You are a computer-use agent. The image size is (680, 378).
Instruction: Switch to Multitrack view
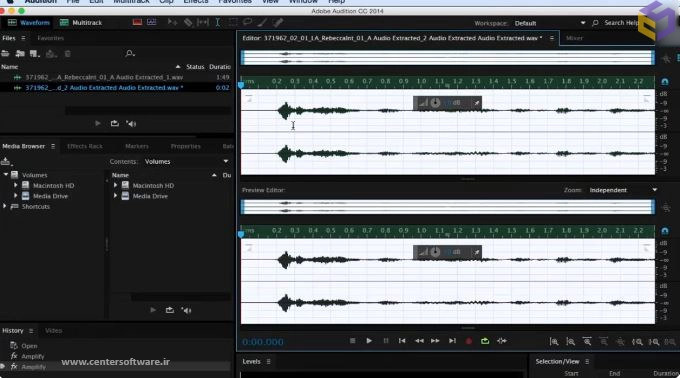tap(81, 23)
